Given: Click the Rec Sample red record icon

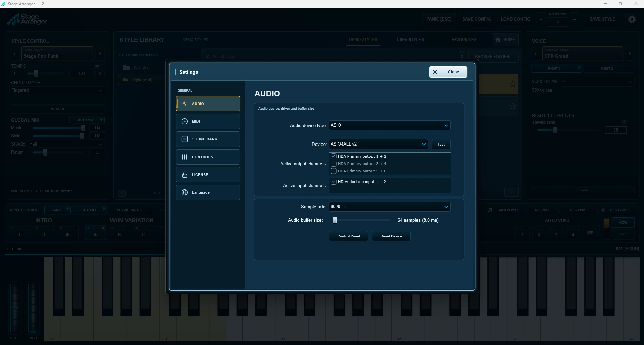Looking at the screenshot, I should coord(603,210).
